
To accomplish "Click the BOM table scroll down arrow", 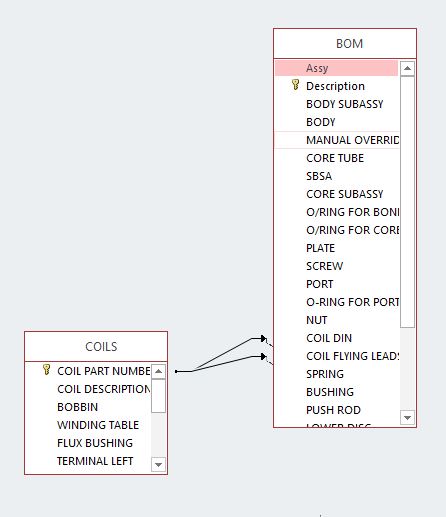I will (x=407, y=417).
